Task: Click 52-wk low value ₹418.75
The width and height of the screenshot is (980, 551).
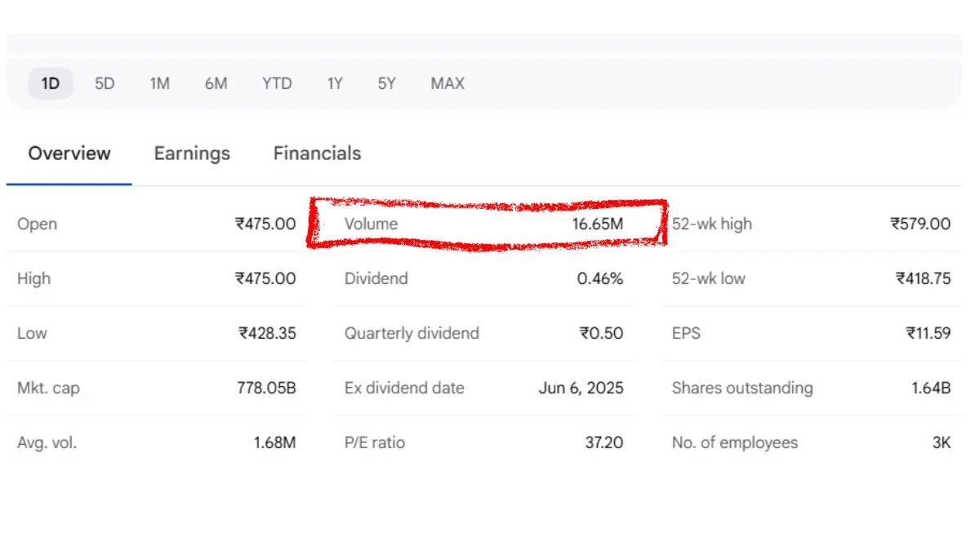Action: pyautogui.click(x=923, y=278)
